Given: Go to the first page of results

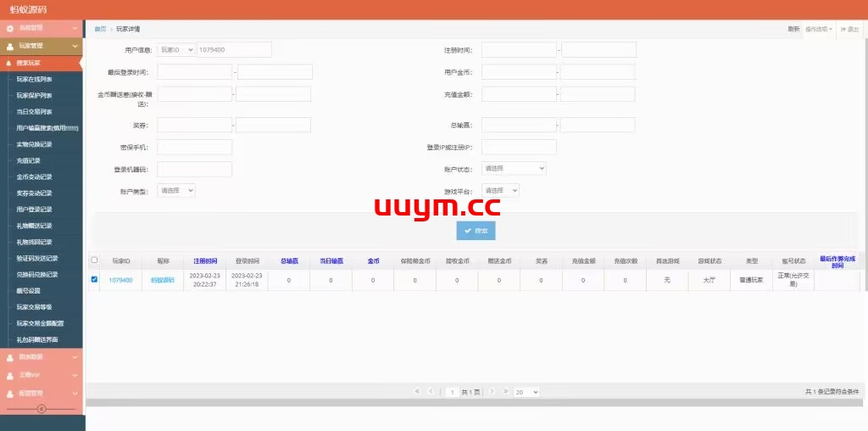Looking at the screenshot, I should point(417,391).
